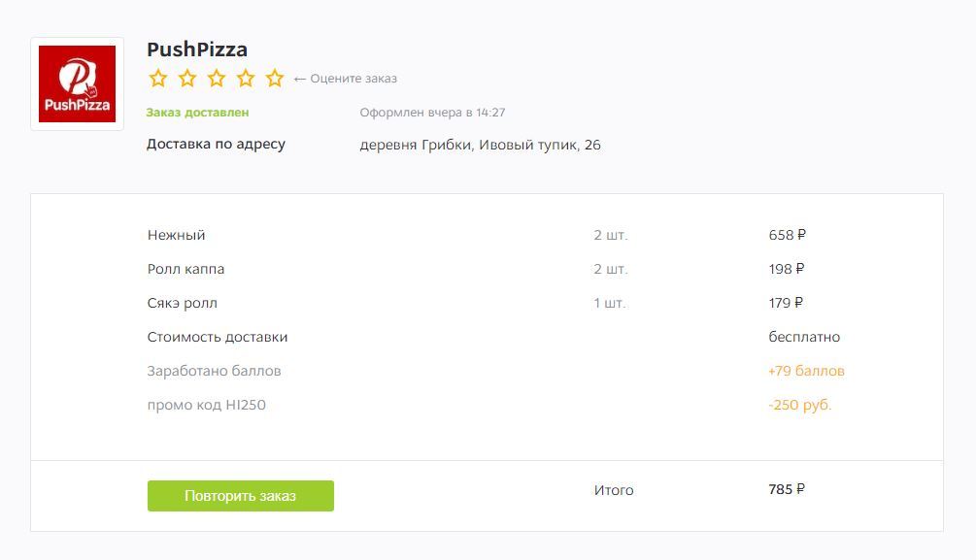Viewport: 976px width, 560px height.
Task: Rate the order with the second star
Action: [x=187, y=79]
